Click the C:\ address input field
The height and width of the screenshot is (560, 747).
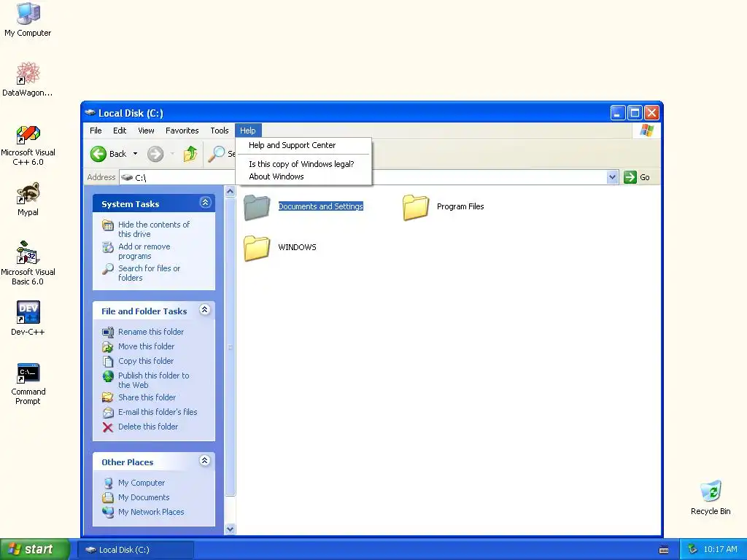click(x=363, y=178)
